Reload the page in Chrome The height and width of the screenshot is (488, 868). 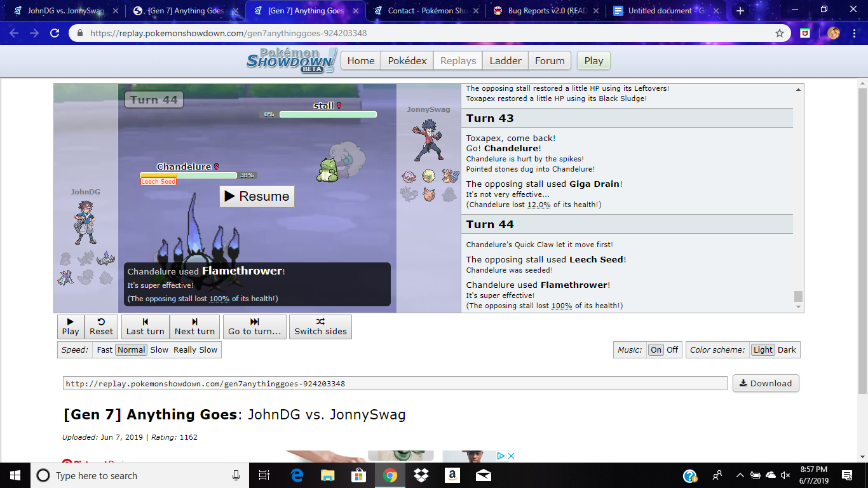55,33
